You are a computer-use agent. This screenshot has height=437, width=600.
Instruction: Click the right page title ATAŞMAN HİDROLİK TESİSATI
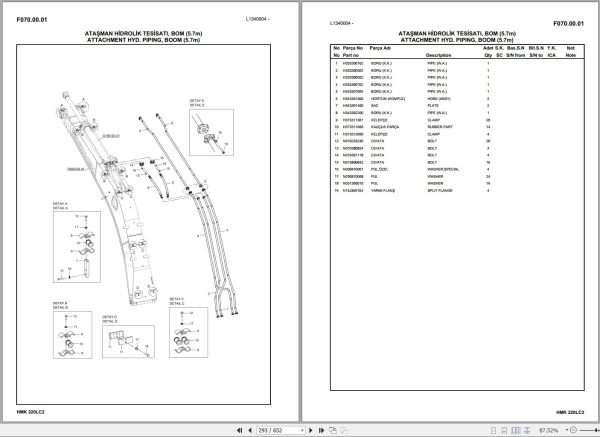coord(457,34)
